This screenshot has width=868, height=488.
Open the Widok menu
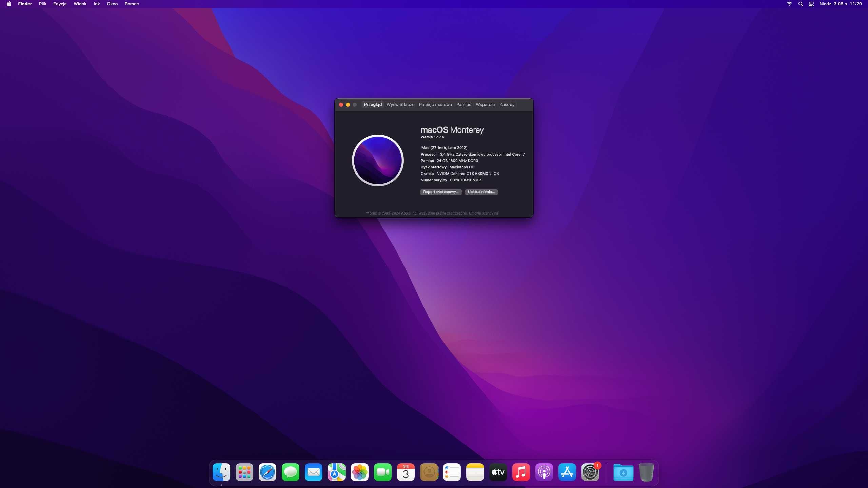coord(80,4)
